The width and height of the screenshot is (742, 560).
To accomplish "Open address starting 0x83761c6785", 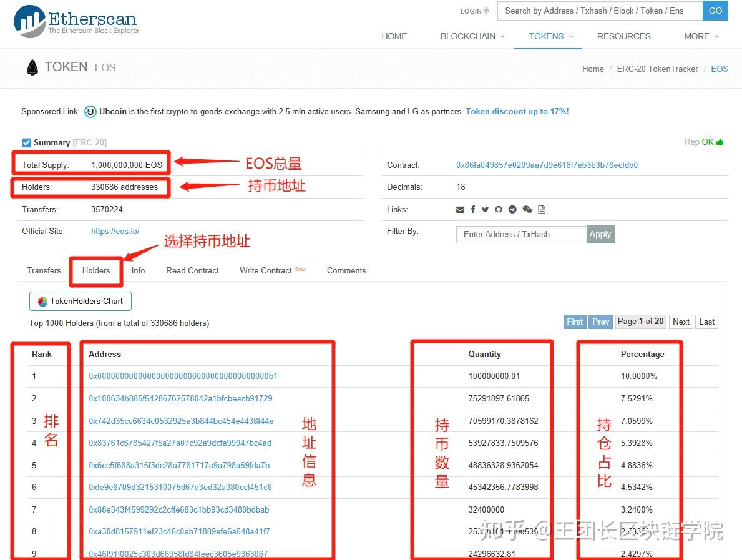I will click(180, 443).
